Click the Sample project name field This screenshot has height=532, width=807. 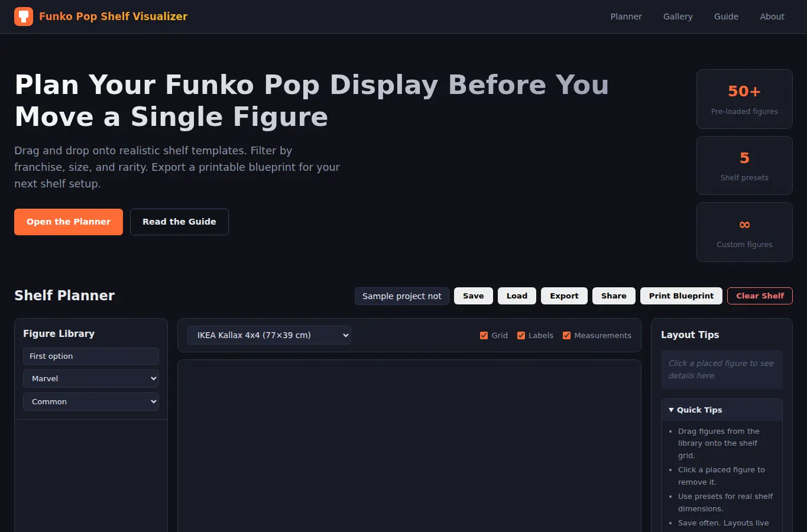pos(402,296)
